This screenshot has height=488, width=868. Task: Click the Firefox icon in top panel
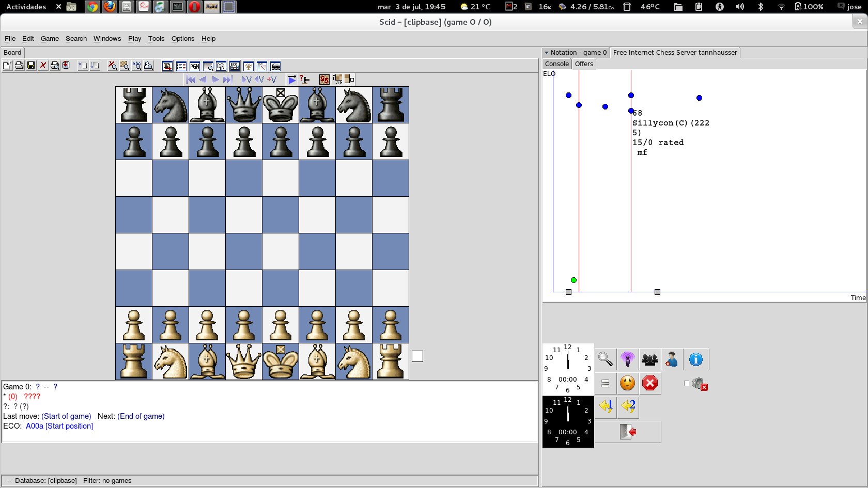(109, 7)
